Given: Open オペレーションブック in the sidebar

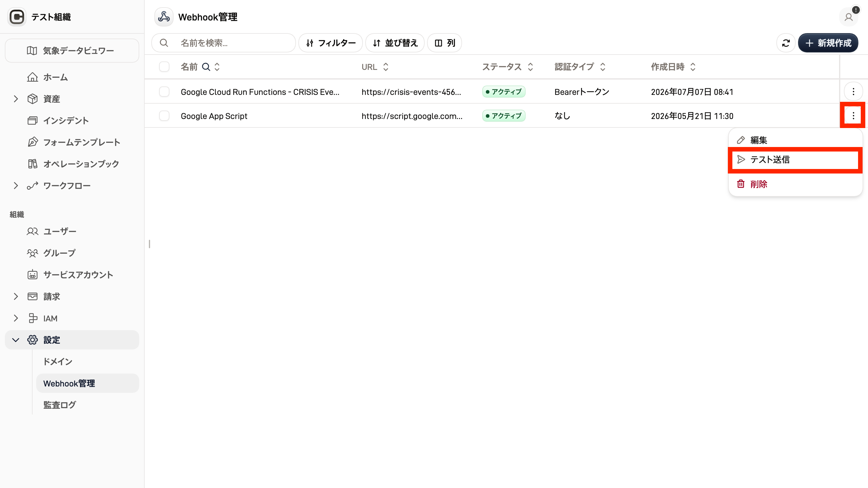Looking at the screenshot, I should (72, 164).
